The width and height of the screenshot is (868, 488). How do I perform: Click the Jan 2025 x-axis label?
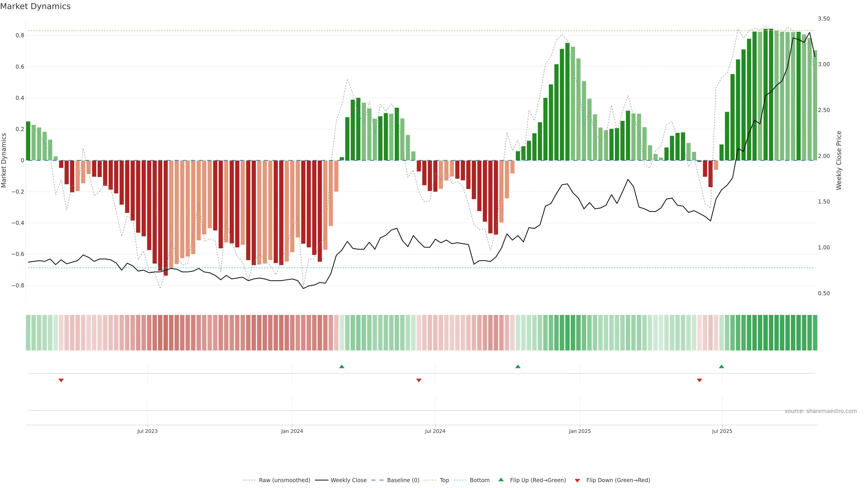tap(580, 431)
